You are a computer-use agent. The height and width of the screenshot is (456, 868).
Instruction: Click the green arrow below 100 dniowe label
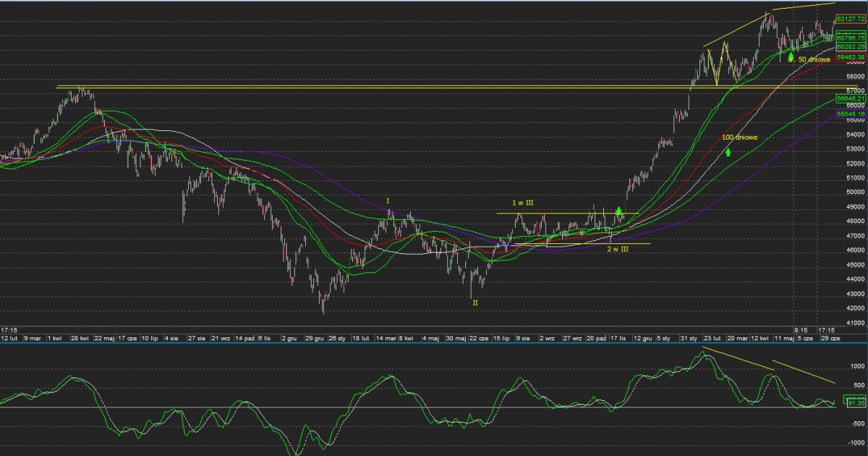(728, 152)
